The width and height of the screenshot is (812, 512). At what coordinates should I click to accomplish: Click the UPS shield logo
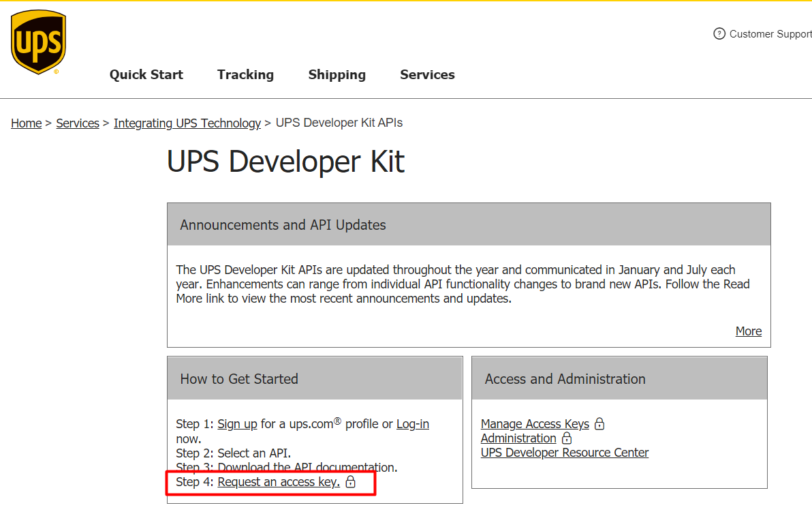[x=38, y=42]
